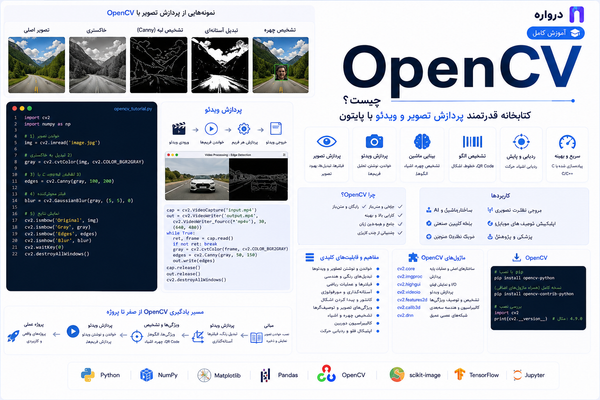Viewport: 600px width, 400px height.
Task: Open the آموزش کامل badge with graduation cap
Action: (555, 33)
